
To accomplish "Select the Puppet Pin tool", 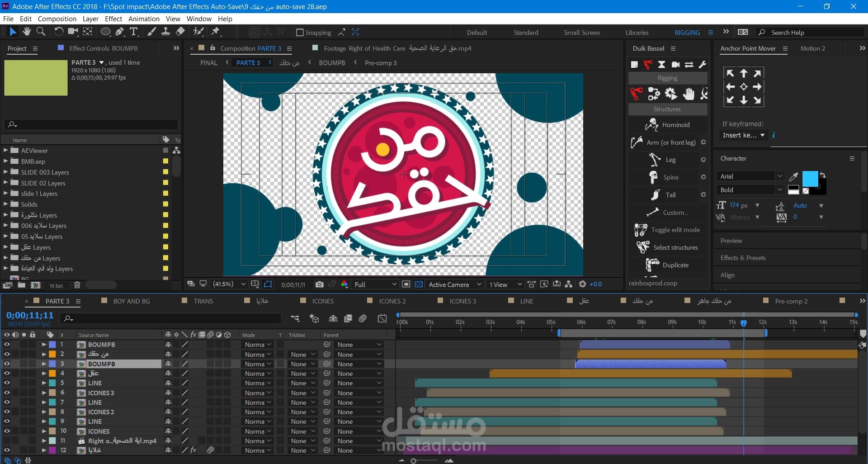I will point(216,31).
